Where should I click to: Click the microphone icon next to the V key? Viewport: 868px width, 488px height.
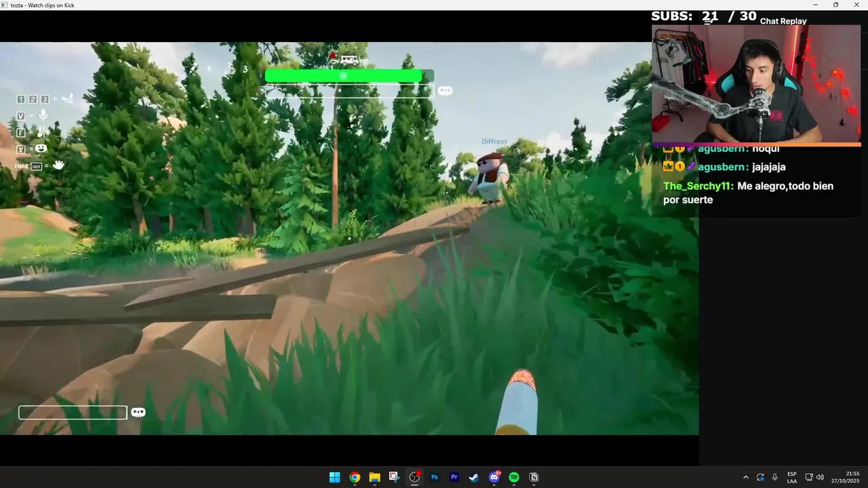point(43,115)
